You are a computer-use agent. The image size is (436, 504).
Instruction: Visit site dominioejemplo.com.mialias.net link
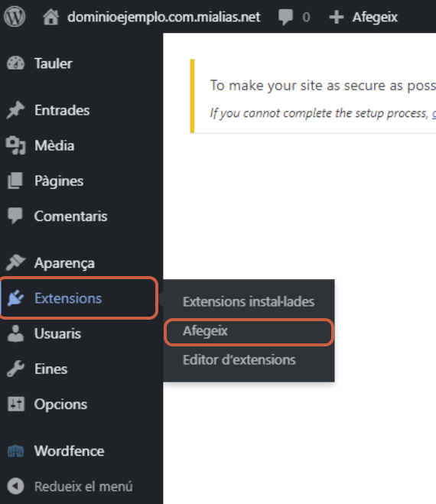164,17
